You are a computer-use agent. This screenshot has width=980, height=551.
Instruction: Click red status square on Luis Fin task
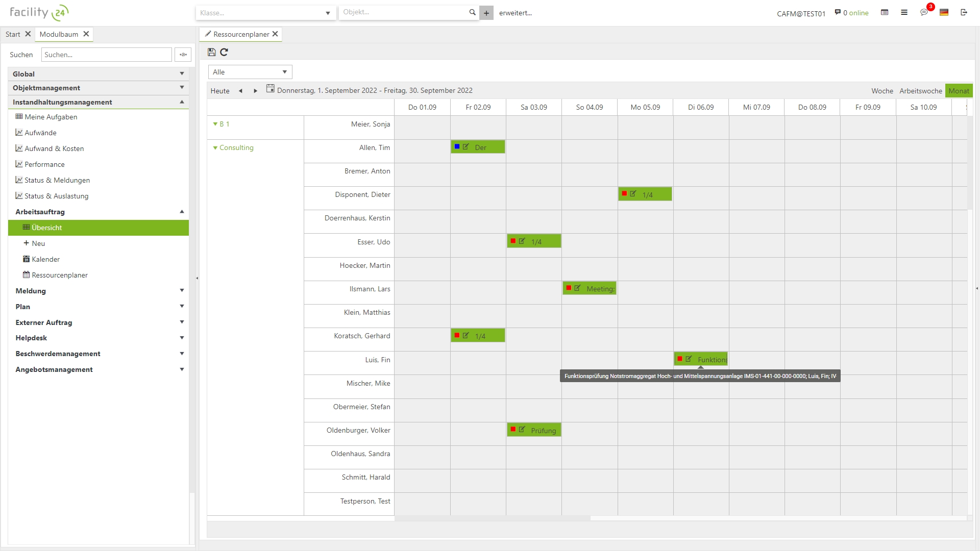[680, 359]
